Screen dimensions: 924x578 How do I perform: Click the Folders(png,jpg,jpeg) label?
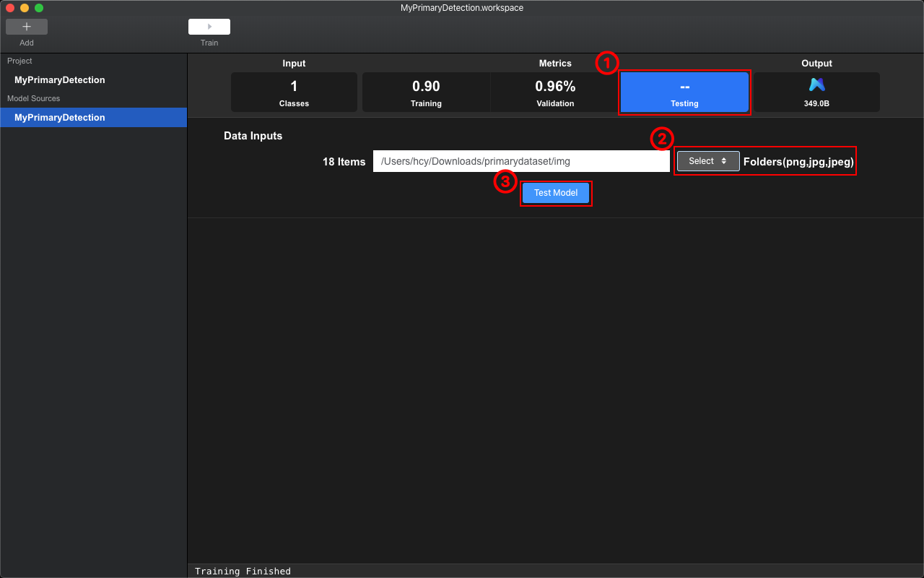point(798,162)
